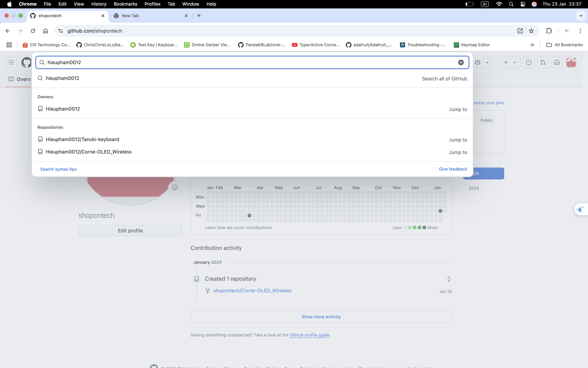Open the Chrome profile icon

567,31
